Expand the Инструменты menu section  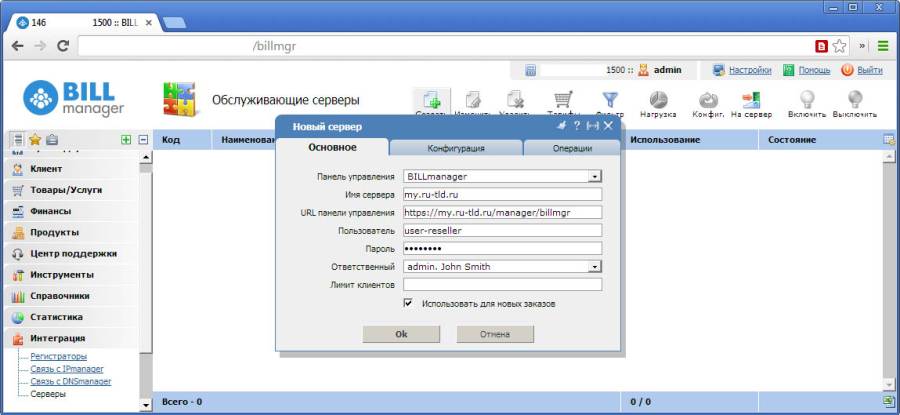(x=71, y=274)
